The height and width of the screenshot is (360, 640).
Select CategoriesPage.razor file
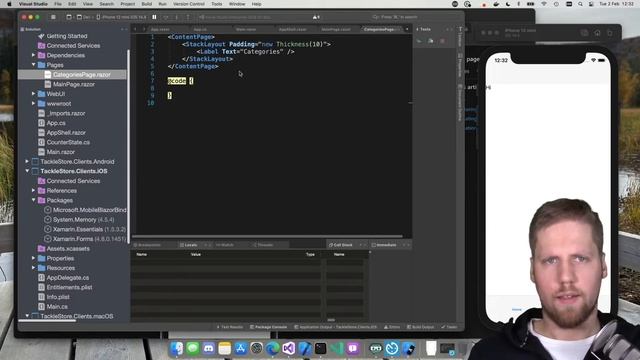tap(82, 75)
